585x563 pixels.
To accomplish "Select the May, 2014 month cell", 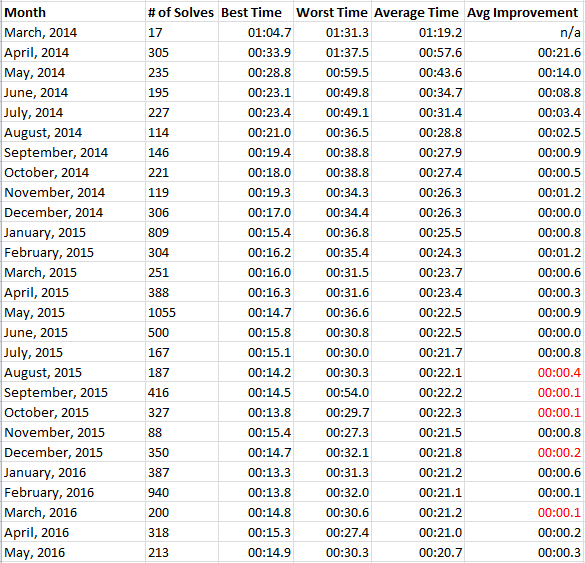I will point(73,72).
